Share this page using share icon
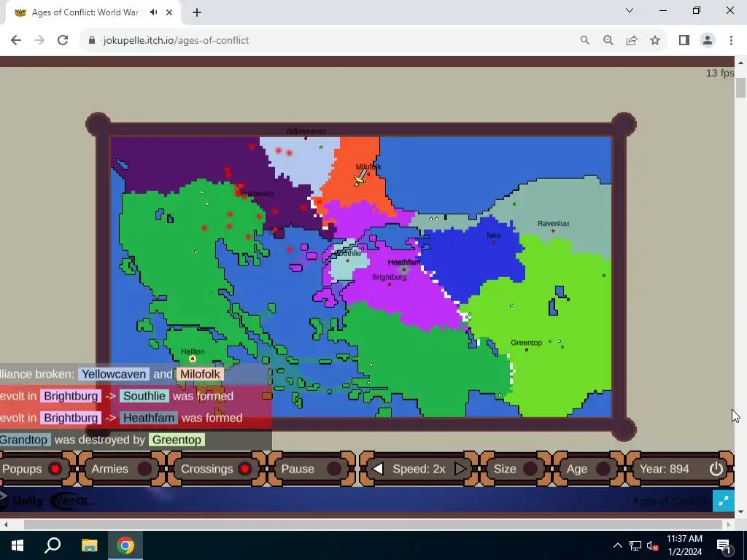The image size is (747, 560). pyautogui.click(x=632, y=41)
